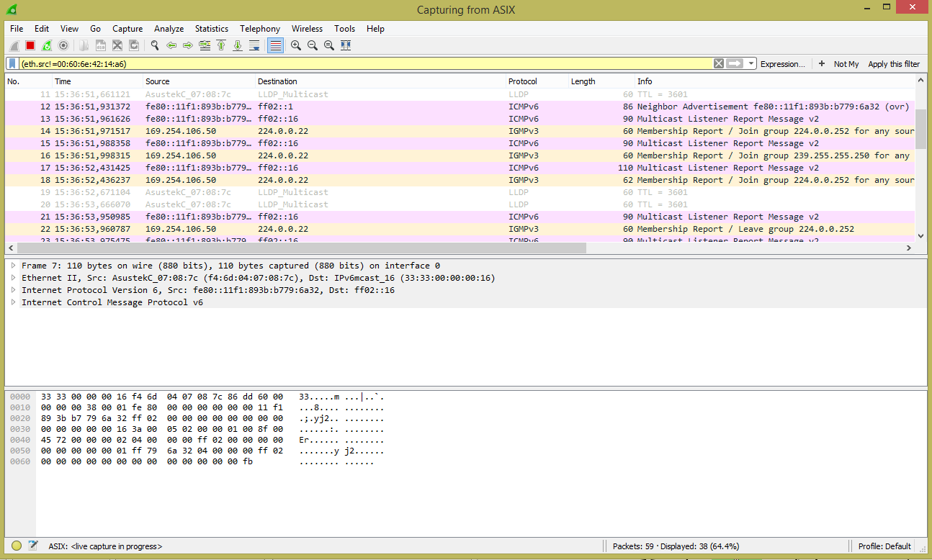Restart the current capture
The height and width of the screenshot is (560, 932).
tap(47, 45)
